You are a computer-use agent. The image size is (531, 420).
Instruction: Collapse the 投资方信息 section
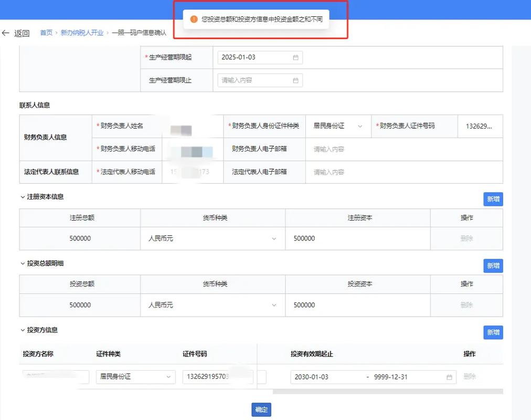(x=22, y=330)
